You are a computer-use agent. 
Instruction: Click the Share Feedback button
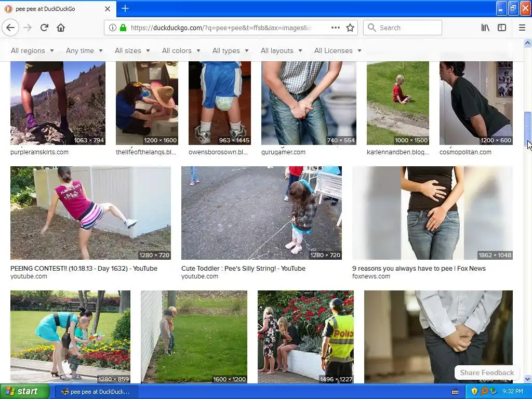pos(487,373)
